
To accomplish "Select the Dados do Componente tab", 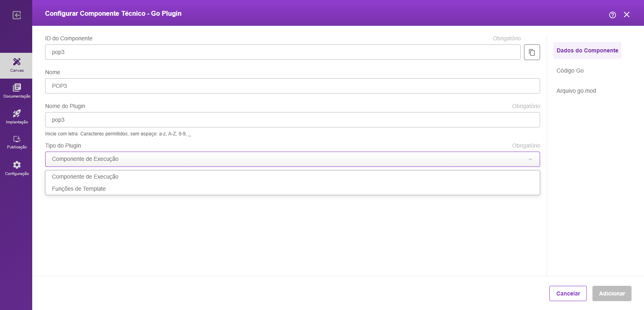I will click(x=587, y=50).
